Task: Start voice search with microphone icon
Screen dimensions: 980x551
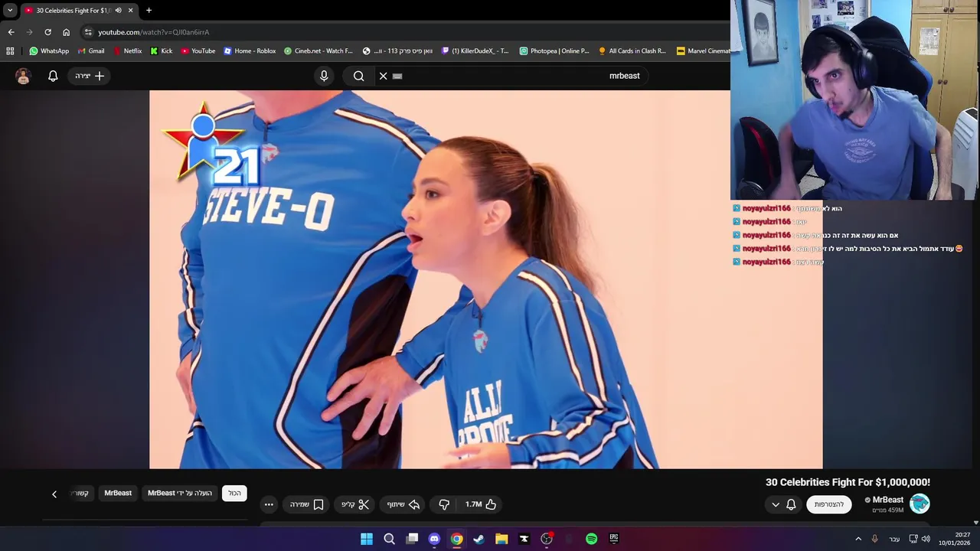Action: (x=324, y=76)
